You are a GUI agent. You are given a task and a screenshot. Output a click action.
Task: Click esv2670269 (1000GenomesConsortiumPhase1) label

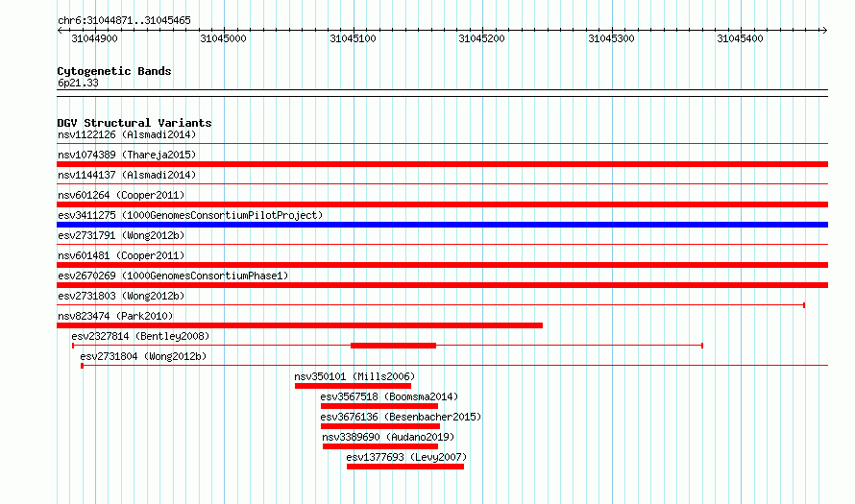point(173,276)
